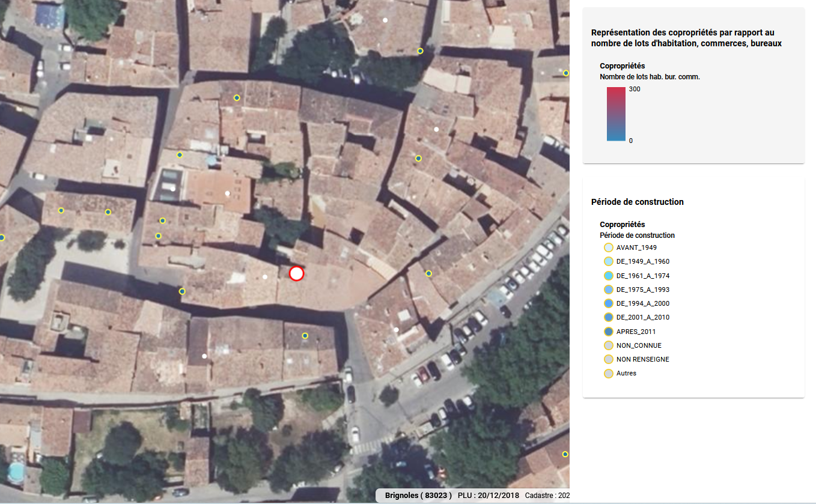Select the NON RENSEIGNE legend circle

tap(608, 359)
